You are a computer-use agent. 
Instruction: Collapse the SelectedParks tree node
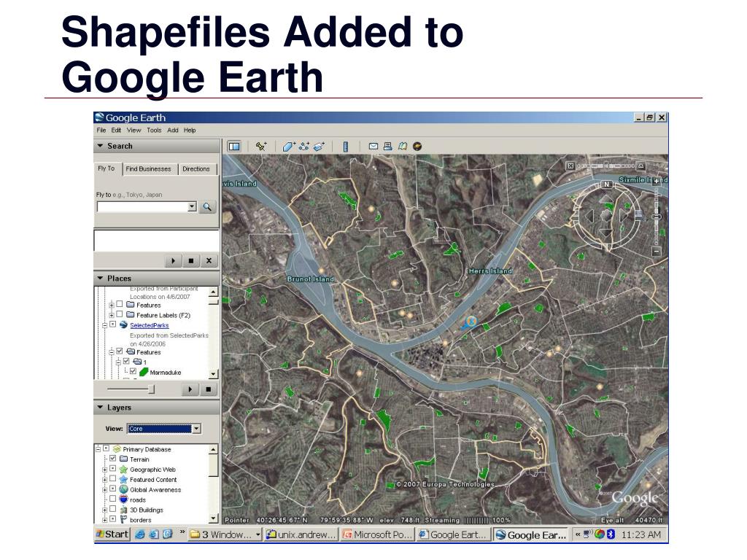coord(104,325)
